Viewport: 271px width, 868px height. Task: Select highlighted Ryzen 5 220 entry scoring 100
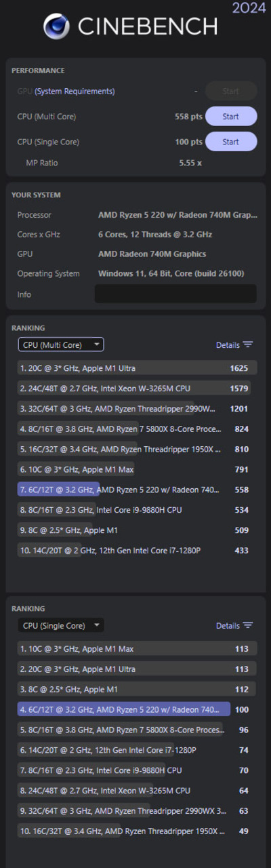tap(138, 709)
